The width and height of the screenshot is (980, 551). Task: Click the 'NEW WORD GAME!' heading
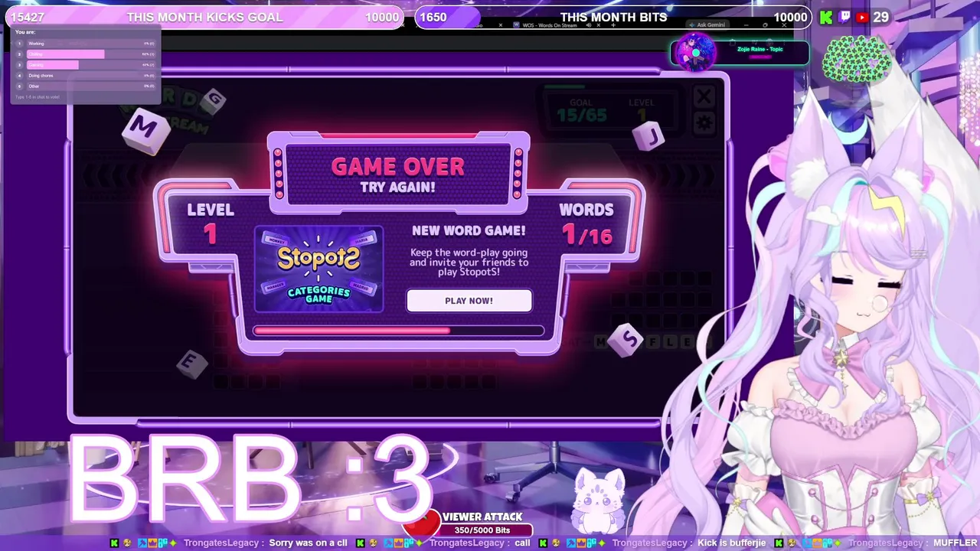469,230
